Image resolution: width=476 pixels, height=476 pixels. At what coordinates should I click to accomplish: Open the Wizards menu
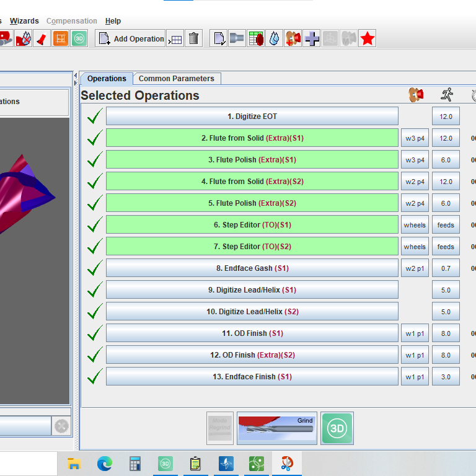point(24,21)
